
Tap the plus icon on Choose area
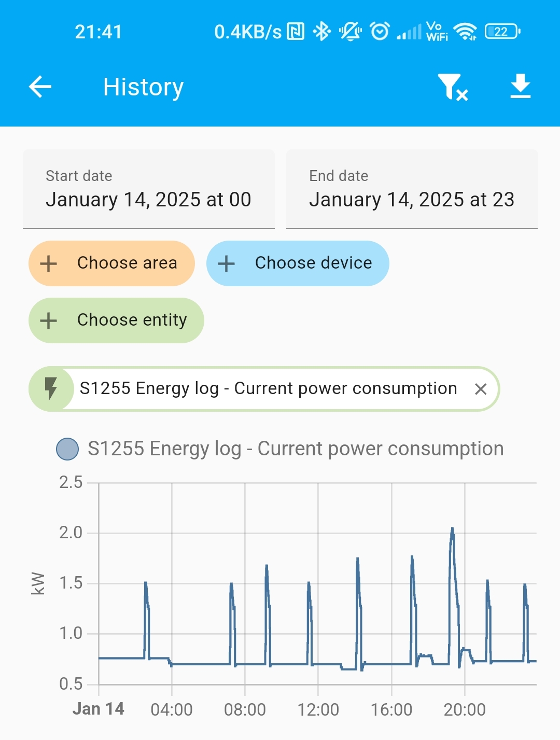(x=49, y=263)
